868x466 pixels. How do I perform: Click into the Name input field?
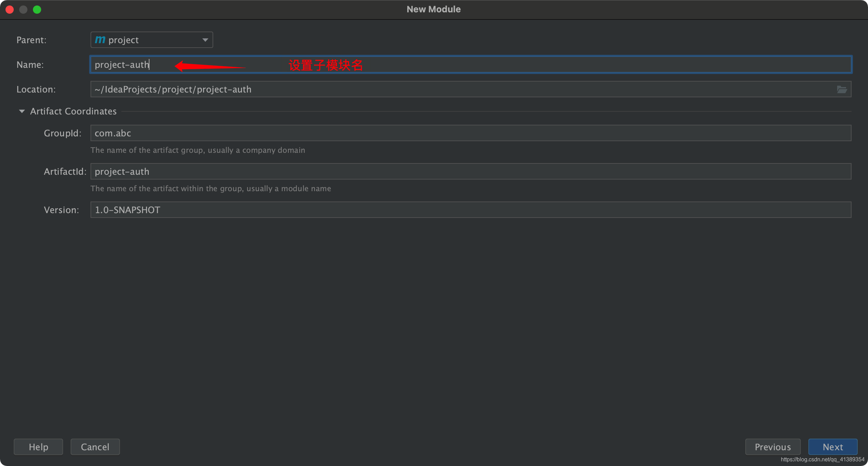[471, 64]
